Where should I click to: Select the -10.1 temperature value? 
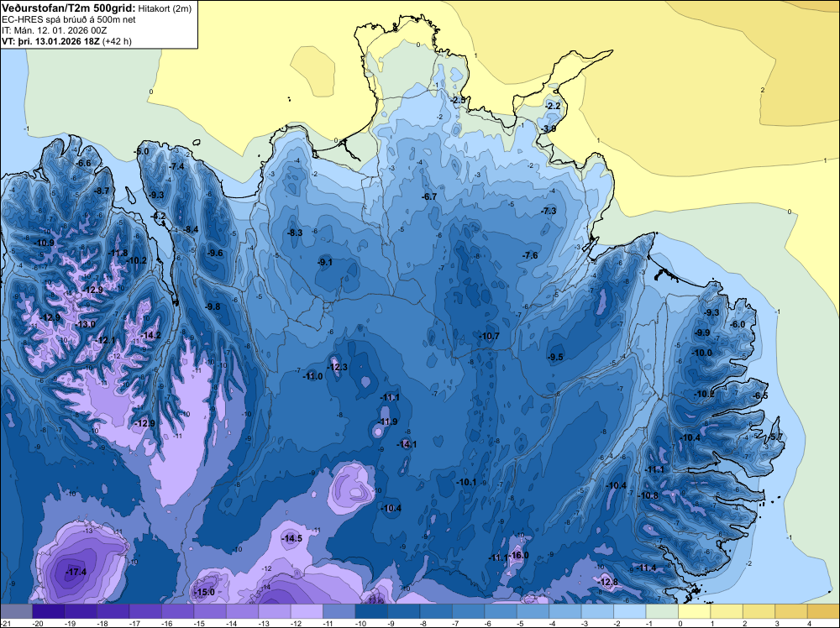click(x=466, y=483)
